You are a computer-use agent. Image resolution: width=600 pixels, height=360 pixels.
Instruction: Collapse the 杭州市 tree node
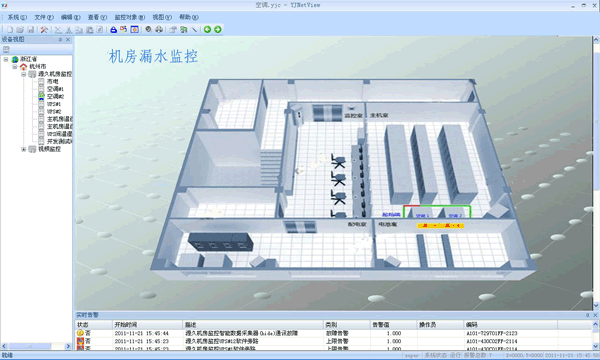pos(15,67)
